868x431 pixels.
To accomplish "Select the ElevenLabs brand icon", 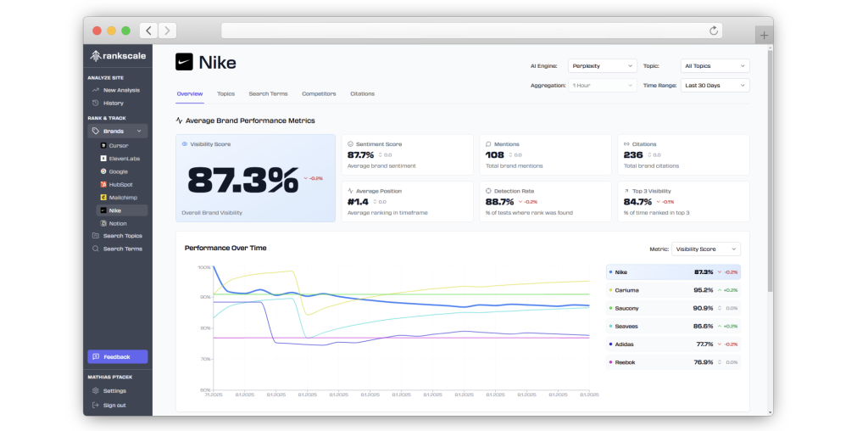I will point(103,159).
